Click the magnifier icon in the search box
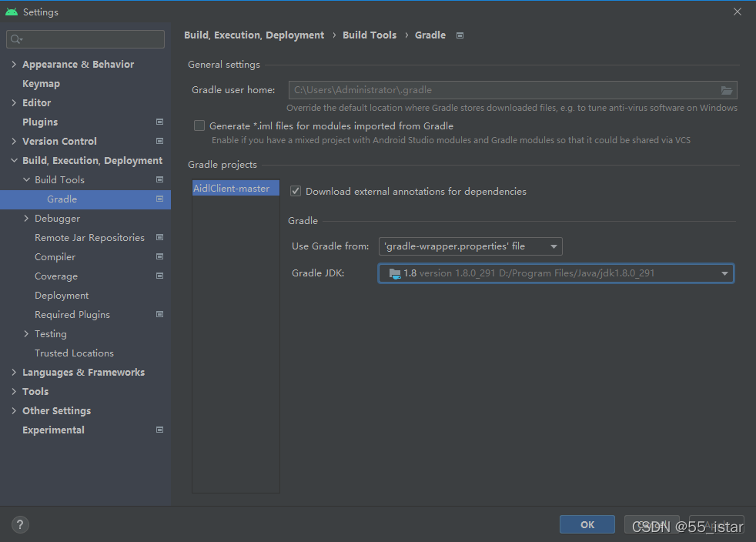 point(15,38)
